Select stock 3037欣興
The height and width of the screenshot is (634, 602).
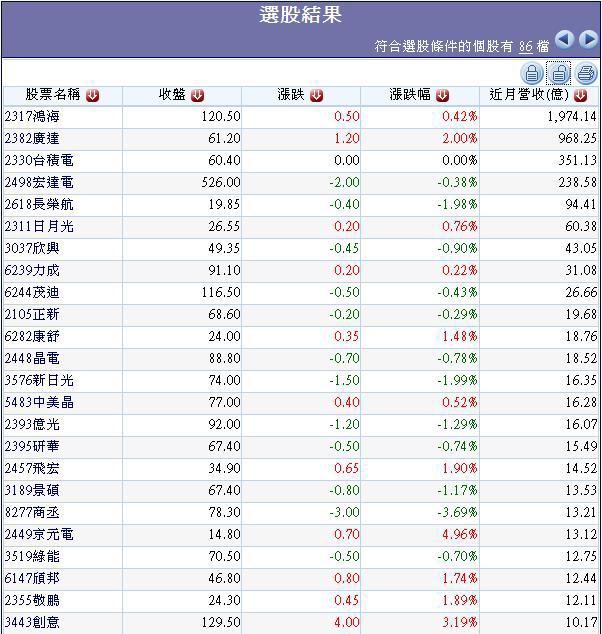click(32, 249)
